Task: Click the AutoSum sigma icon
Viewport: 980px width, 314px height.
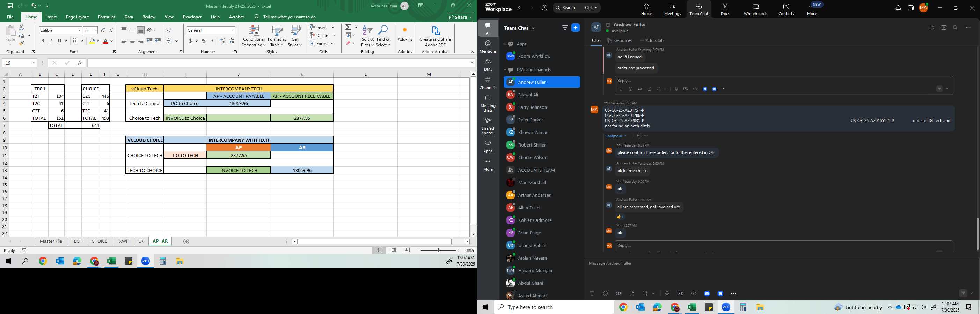Action: click(348, 27)
